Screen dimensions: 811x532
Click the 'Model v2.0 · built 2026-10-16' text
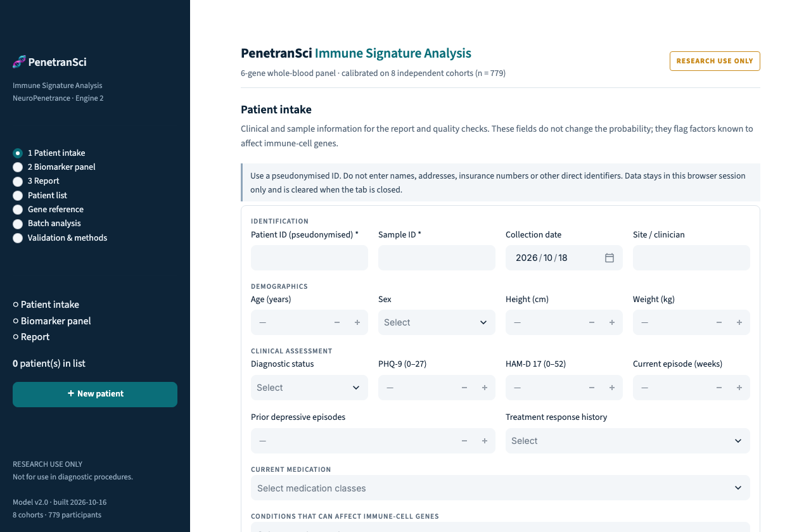pos(60,502)
